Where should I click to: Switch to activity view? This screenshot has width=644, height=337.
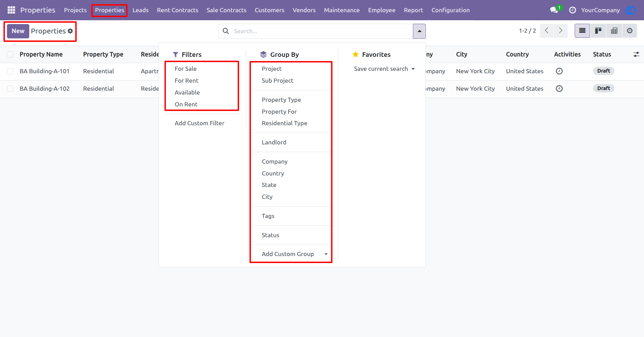point(630,31)
